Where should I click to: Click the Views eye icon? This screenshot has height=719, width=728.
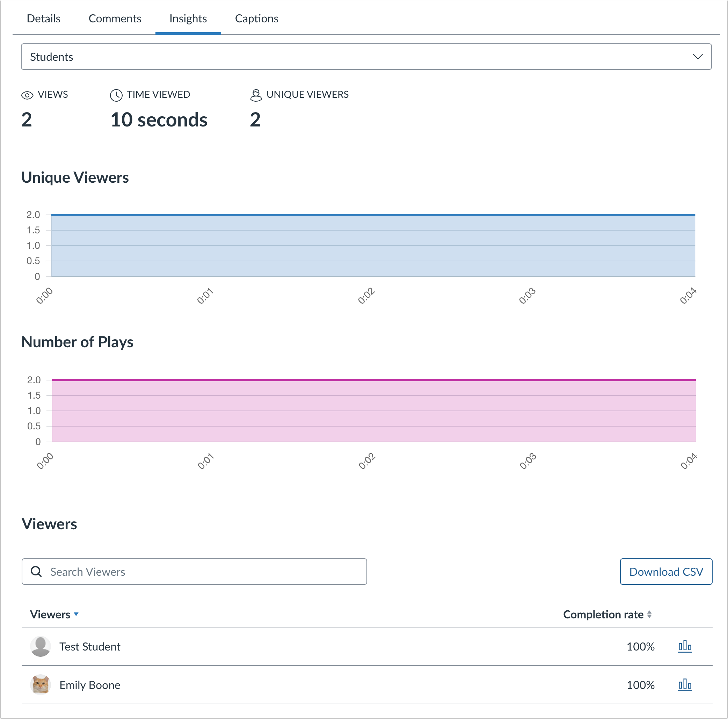coord(27,95)
